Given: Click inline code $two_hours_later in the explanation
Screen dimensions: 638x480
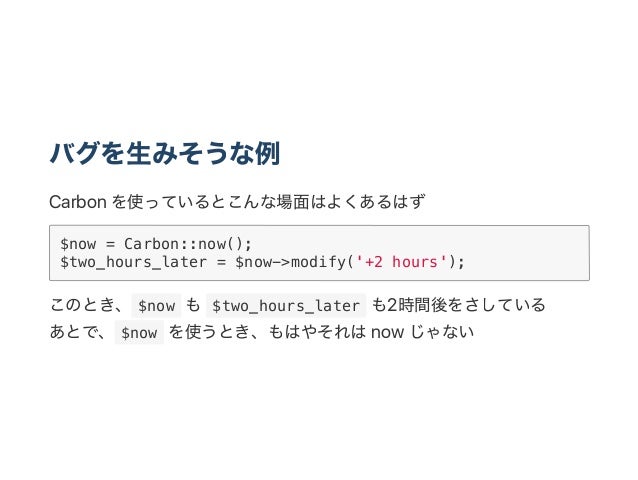Looking at the screenshot, I should (286, 305).
